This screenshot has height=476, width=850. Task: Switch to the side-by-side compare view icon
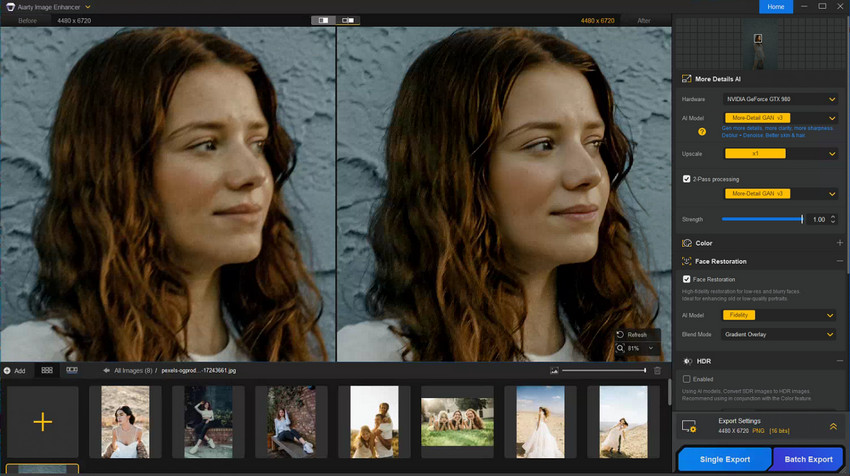(347, 20)
